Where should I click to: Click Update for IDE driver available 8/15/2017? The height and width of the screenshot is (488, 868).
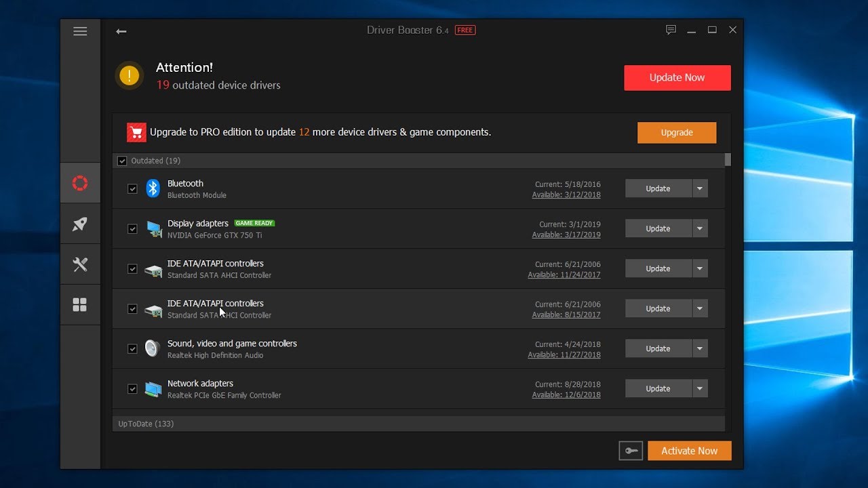658,308
